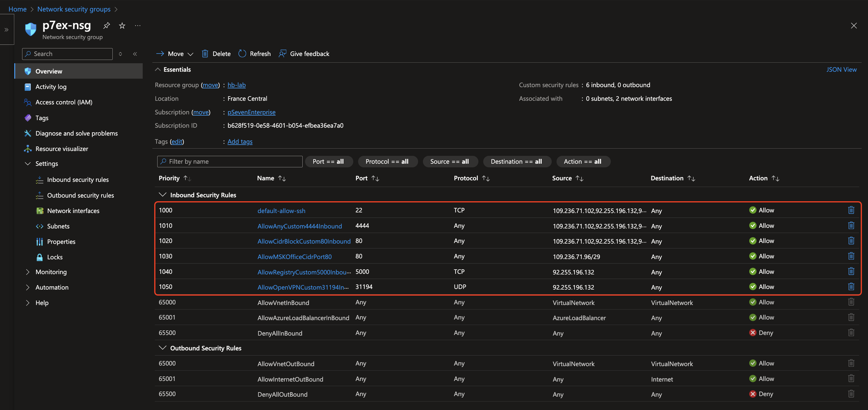Open Give feedback
This screenshot has height=410, width=868.
(304, 54)
